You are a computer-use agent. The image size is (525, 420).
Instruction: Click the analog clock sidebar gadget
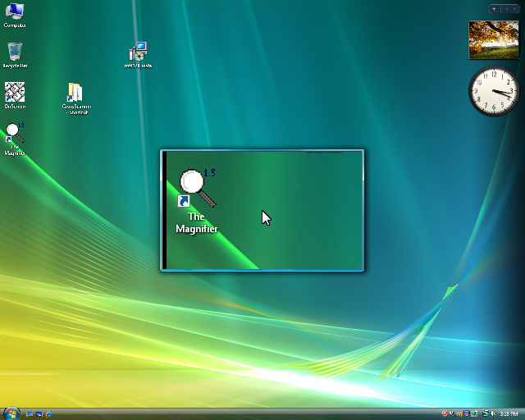[494, 91]
